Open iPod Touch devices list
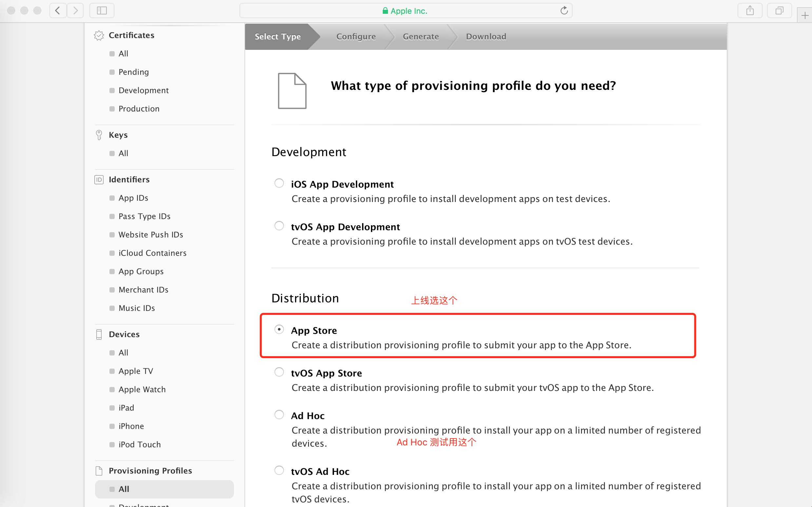Screen dimensions: 812x507 [x=140, y=445]
